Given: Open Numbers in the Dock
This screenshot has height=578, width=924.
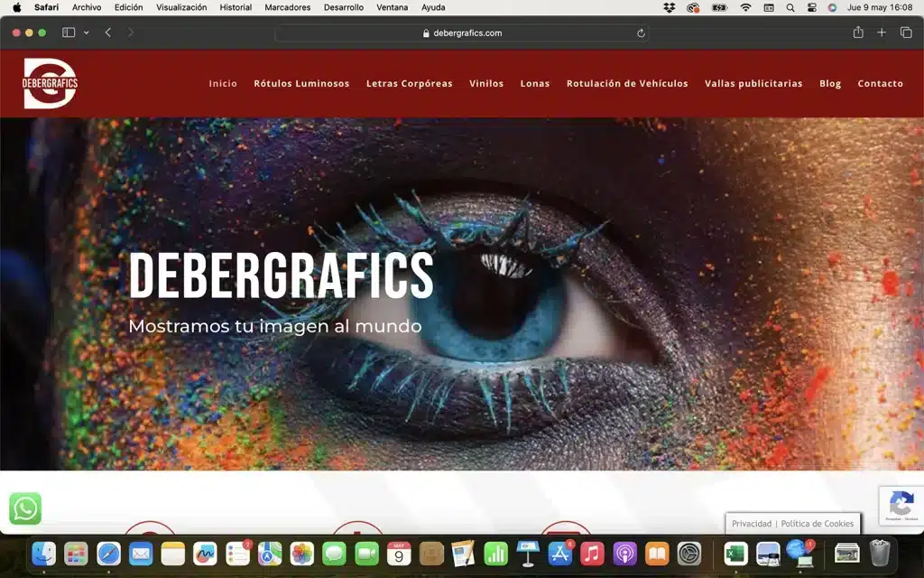Looking at the screenshot, I should pos(495,554).
